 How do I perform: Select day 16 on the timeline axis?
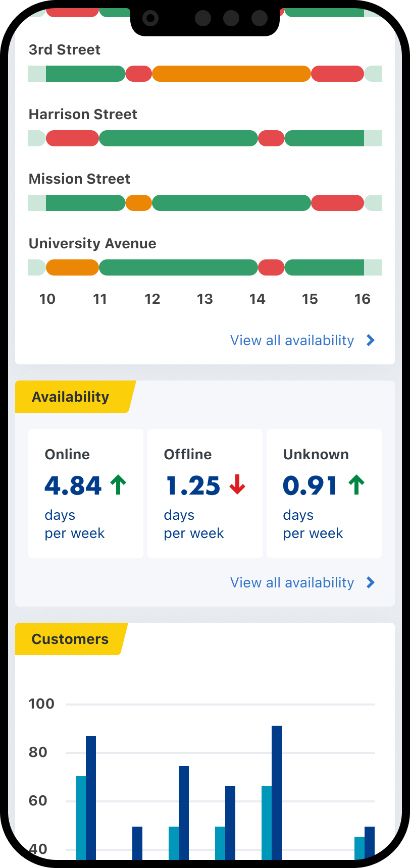point(363,299)
